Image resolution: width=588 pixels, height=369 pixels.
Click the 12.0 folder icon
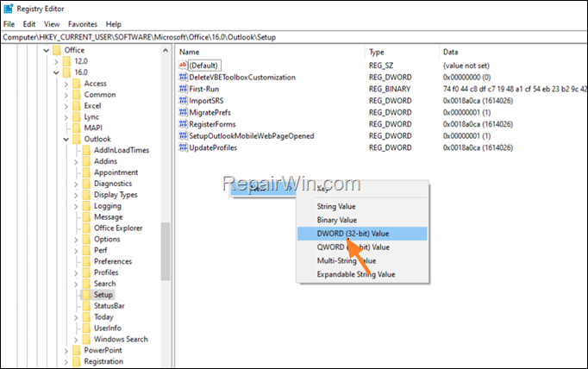pyautogui.click(x=66, y=61)
